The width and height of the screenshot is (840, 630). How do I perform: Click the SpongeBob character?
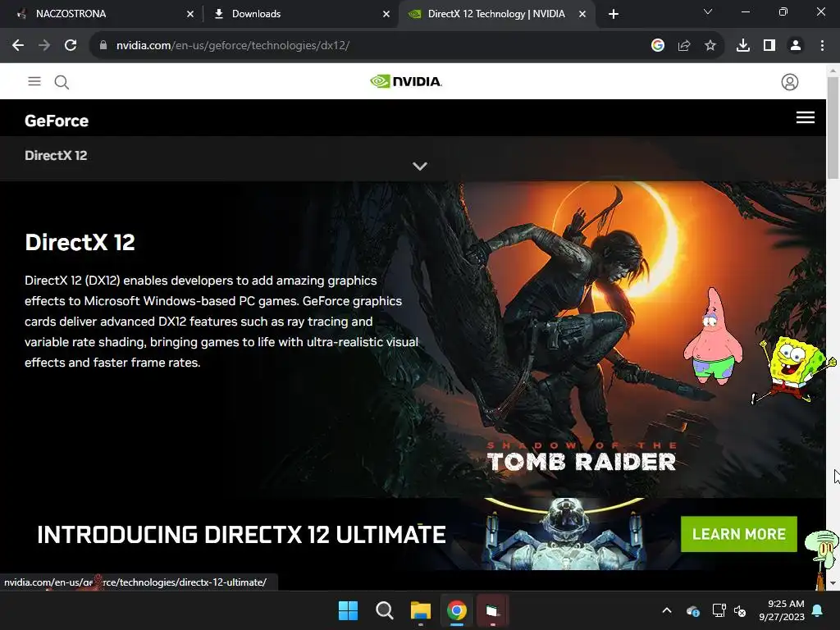pos(794,370)
